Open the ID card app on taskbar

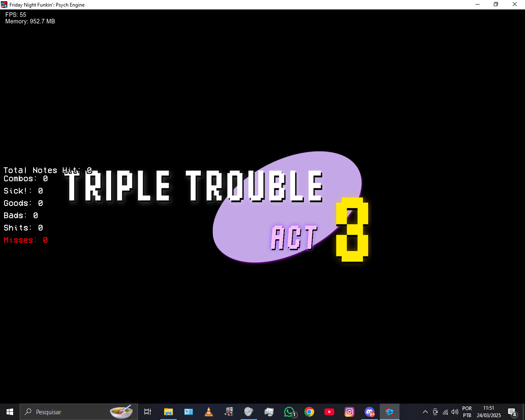pos(189,412)
